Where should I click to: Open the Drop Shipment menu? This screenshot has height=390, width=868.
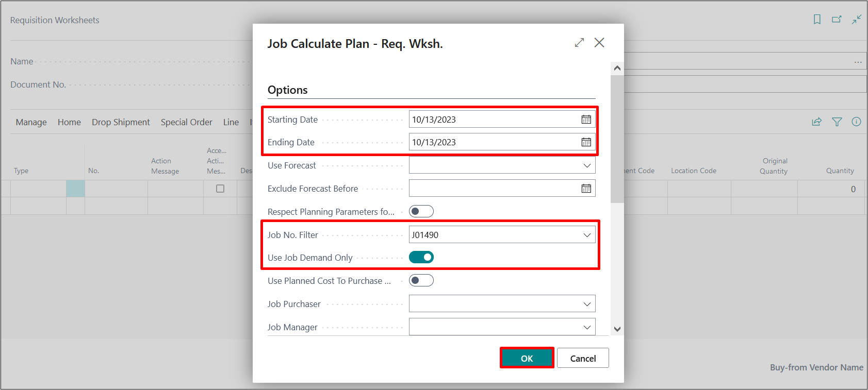click(x=121, y=122)
